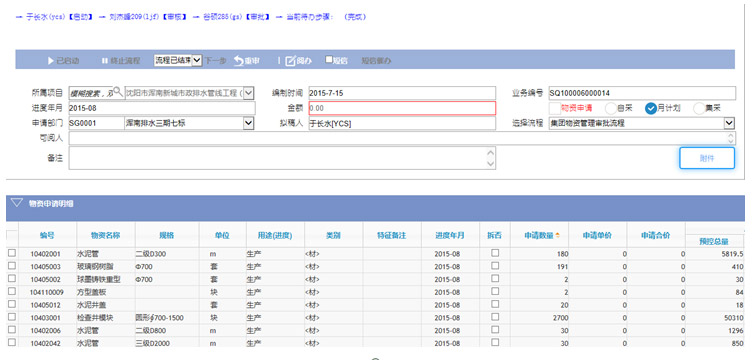This screenshot has height=360, width=753.
Task: Toggle 拆否 checkbox in 10403001 row
Action: click(x=495, y=317)
